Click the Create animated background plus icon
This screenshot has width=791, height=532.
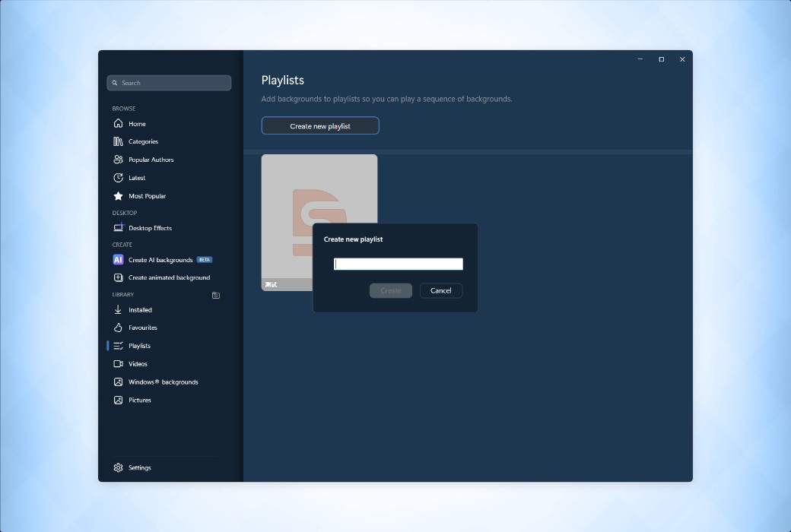pyautogui.click(x=118, y=277)
